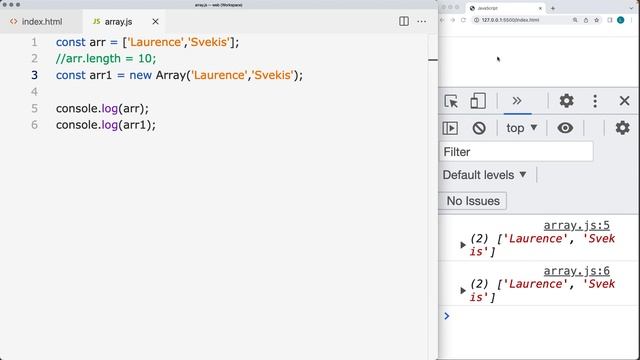Image resolution: width=640 pixels, height=360 pixels.
Task: Open the DevTools three-dot customize menu
Action: pyautogui.click(x=595, y=100)
